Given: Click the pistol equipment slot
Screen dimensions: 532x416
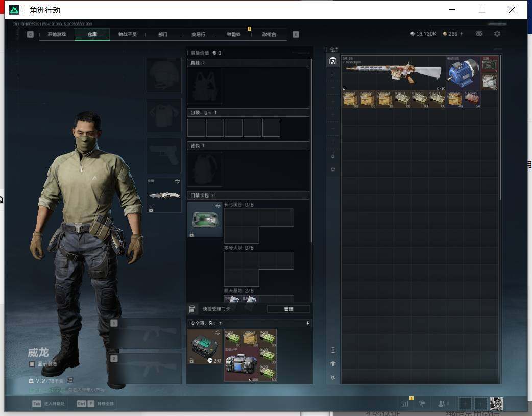Looking at the screenshot, I should coord(164,155).
